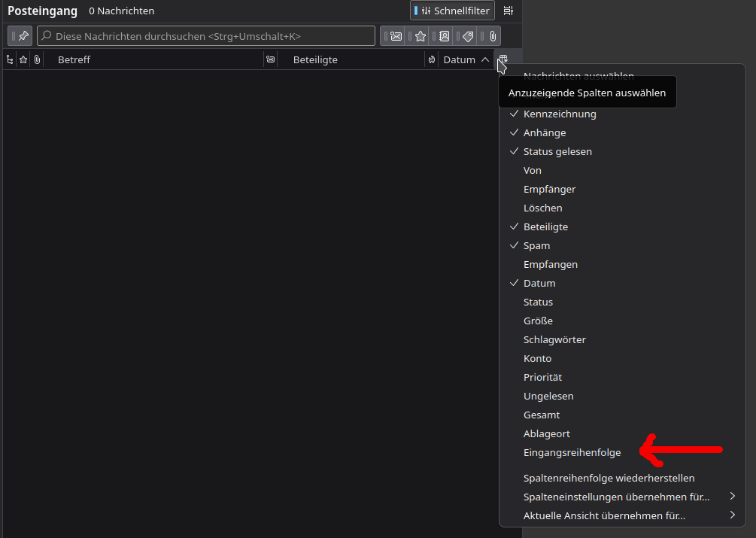Filter unread messages with the envelope icon
The image size is (756, 538).
coord(396,36)
